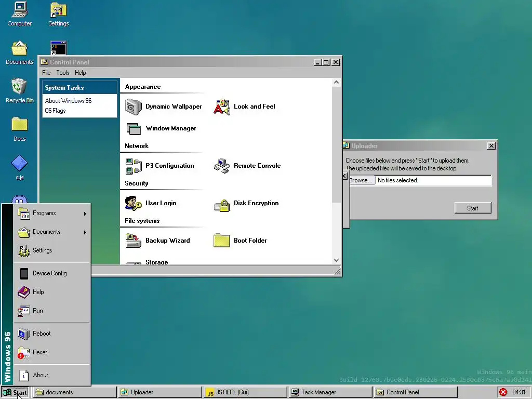The width and height of the screenshot is (532, 399).
Task: Close the Uploader window
Action: tap(491, 146)
